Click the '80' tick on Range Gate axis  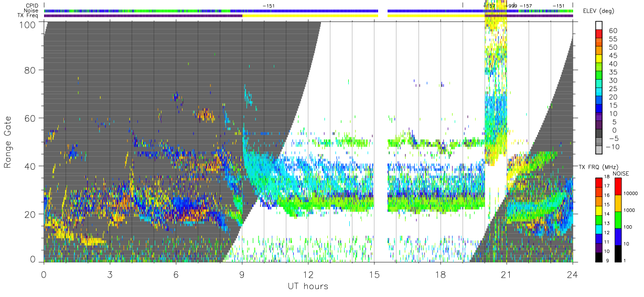[x=31, y=70]
